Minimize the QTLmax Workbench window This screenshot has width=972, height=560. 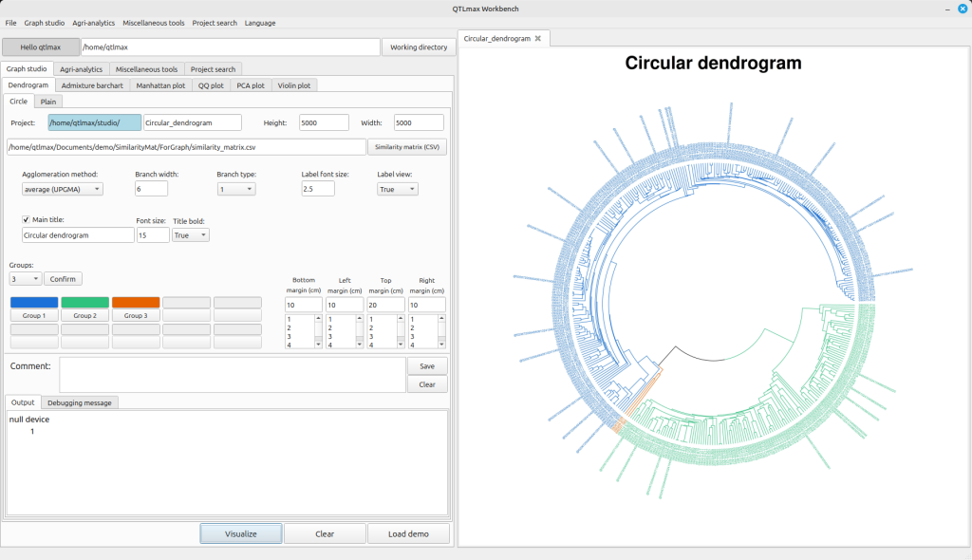tap(947, 9)
